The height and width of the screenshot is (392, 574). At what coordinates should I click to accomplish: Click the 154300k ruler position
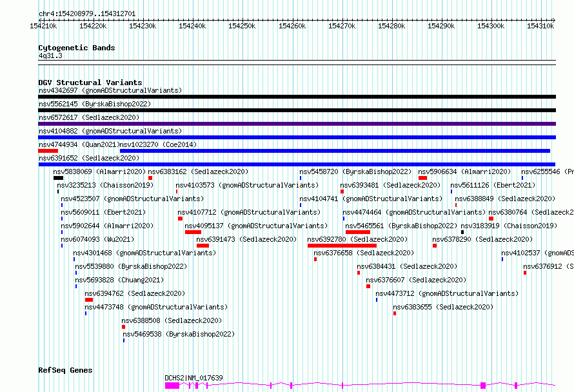(x=491, y=26)
